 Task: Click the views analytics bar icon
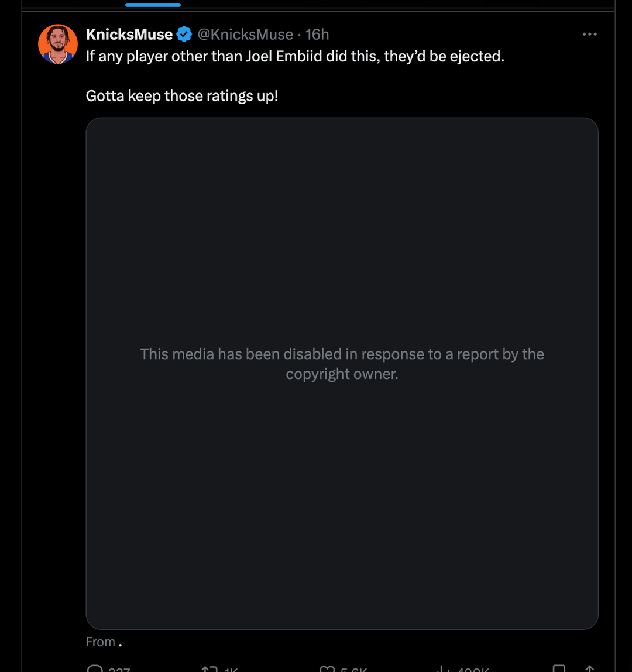click(x=444, y=668)
